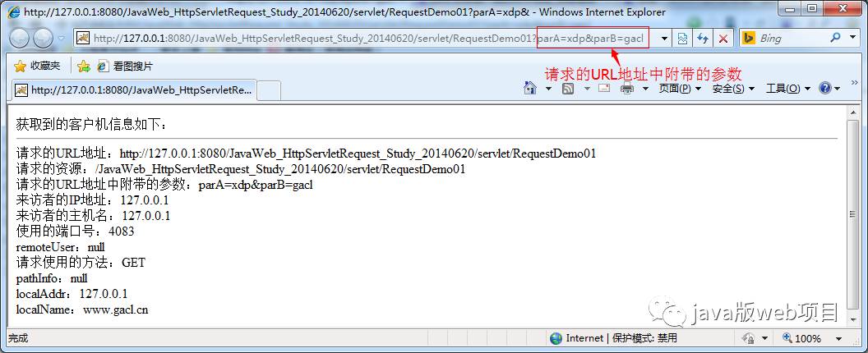Go to the Home page icon

pyautogui.click(x=530, y=88)
